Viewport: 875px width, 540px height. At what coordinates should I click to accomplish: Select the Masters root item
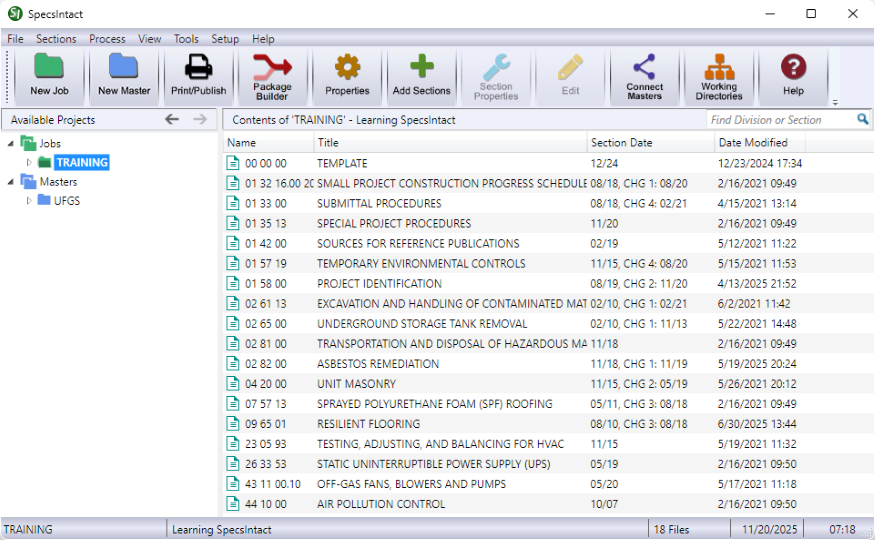pos(58,182)
